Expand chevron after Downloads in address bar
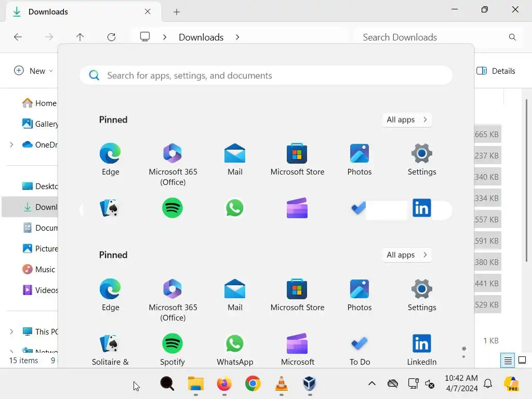This screenshot has height=399, width=532. click(x=237, y=37)
